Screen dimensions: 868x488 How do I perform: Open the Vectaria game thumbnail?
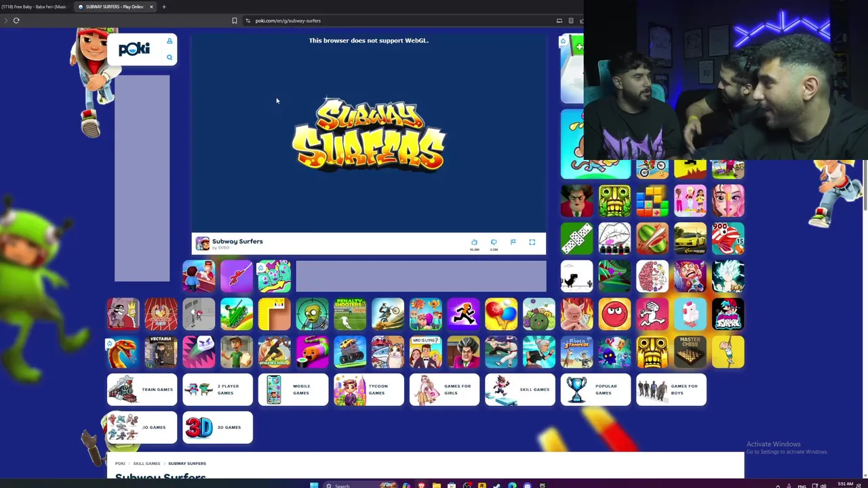[161, 352]
